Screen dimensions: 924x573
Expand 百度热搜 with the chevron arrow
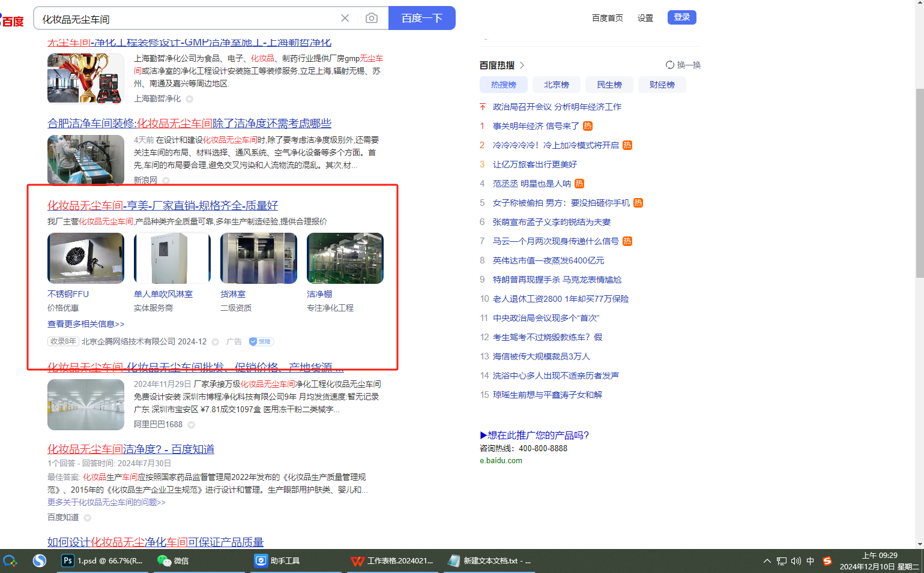coord(522,65)
